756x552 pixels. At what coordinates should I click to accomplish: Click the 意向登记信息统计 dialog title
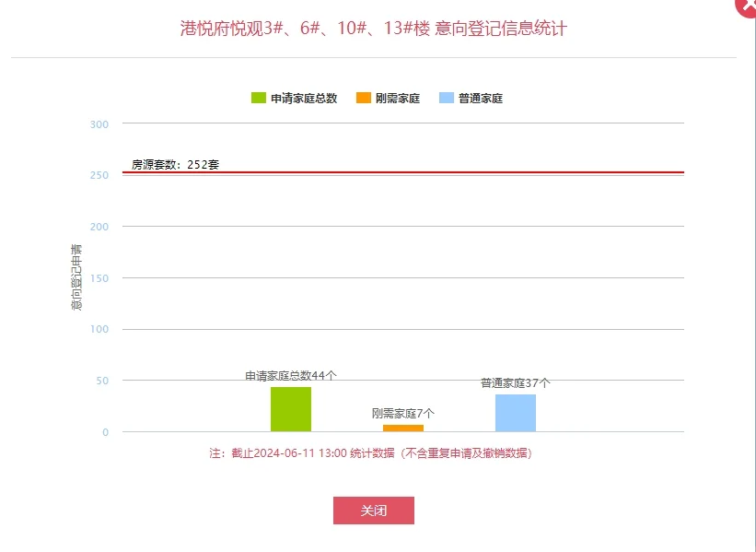(x=374, y=28)
